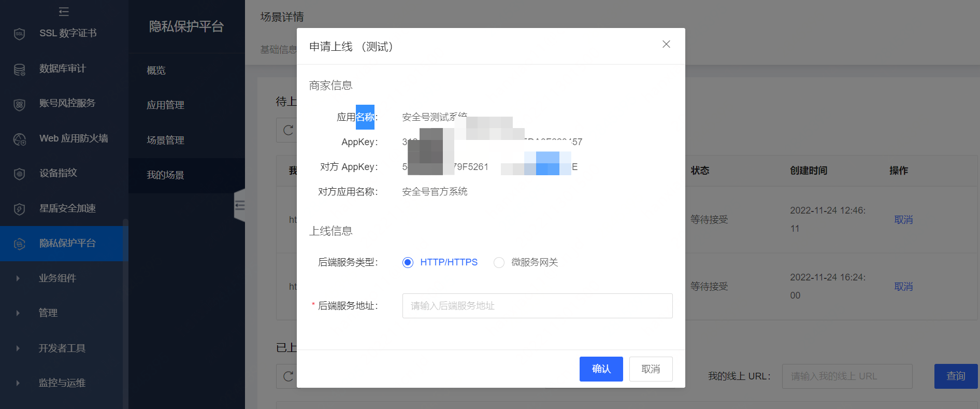Select the 微服务网关 radio option
Image resolution: width=980 pixels, height=409 pixels.
pyautogui.click(x=499, y=263)
